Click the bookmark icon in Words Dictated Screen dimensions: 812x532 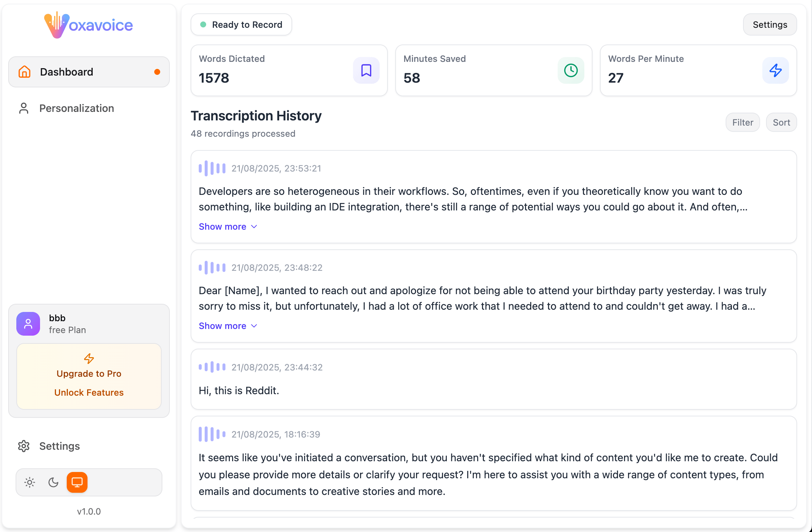click(x=366, y=70)
